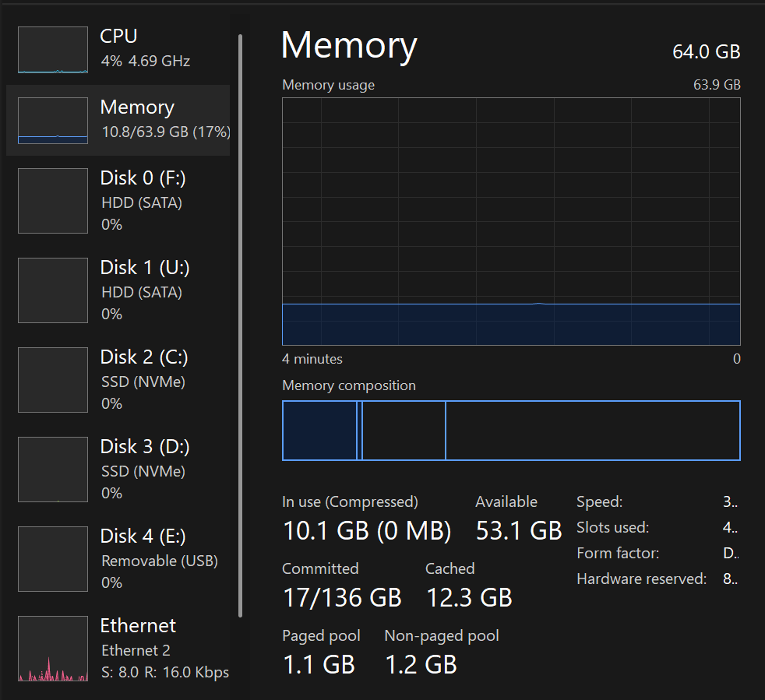This screenshot has height=700, width=765.
Task: Click the Cached value 12.3 GB
Action: (x=469, y=597)
